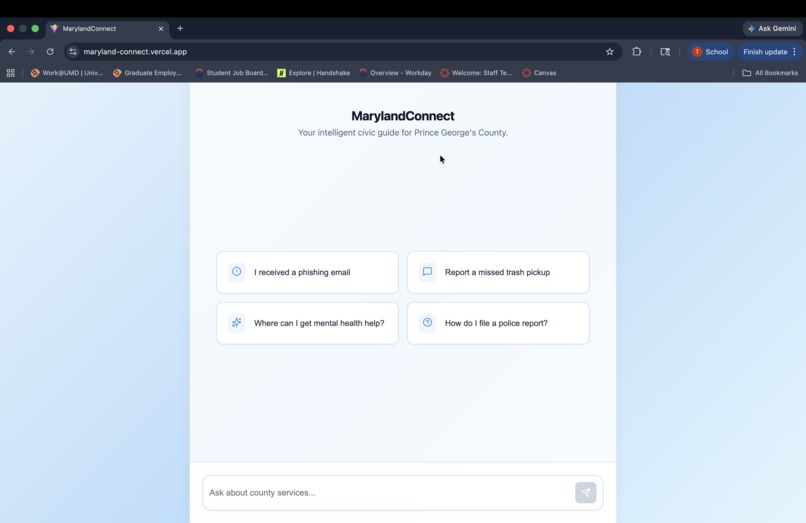806x523 pixels.
Task: Open the apps grid in bookmarks bar
Action: click(10, 73)
